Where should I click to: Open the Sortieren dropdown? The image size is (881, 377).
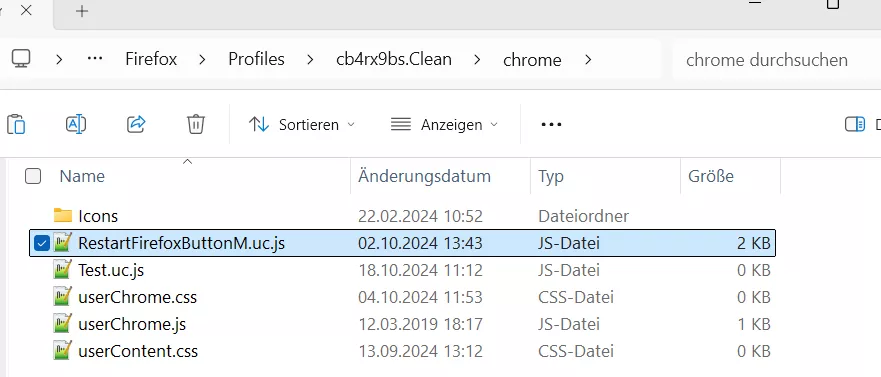302,124
